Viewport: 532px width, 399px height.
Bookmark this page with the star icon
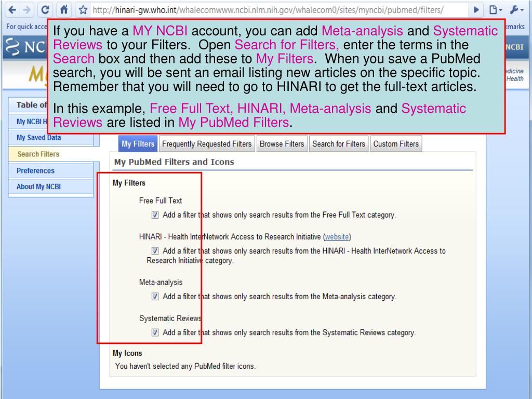point(83,10)
